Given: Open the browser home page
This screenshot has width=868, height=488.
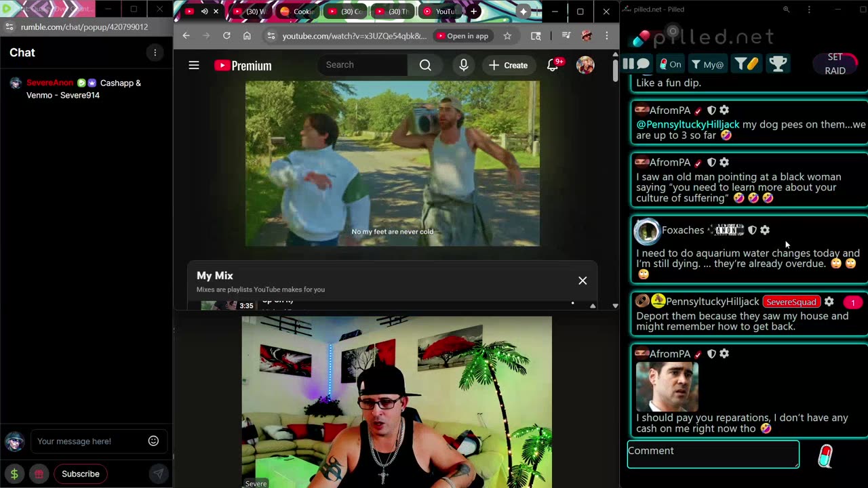Looking at the screenshot, I should pos(247,36).
